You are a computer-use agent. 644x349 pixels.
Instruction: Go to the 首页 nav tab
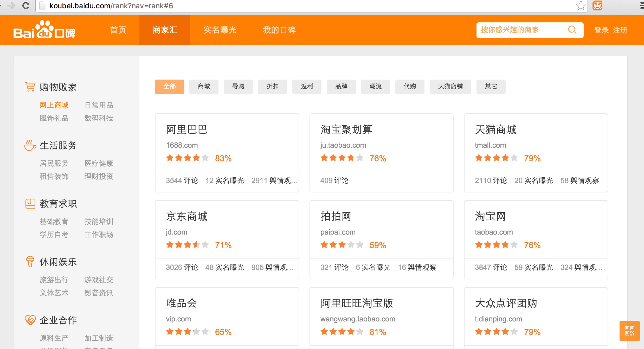click(118, 30)
